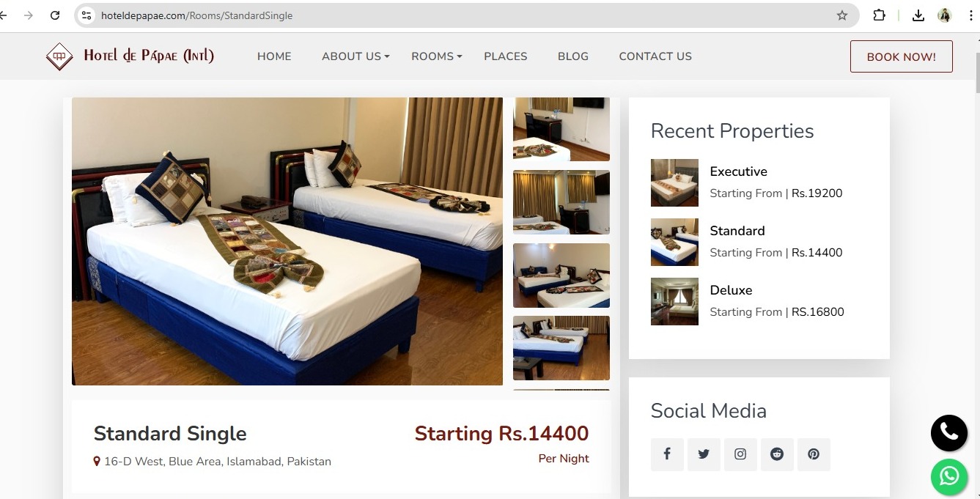
Task: Click the BOOK NOW! button
Action: [901, 56]
